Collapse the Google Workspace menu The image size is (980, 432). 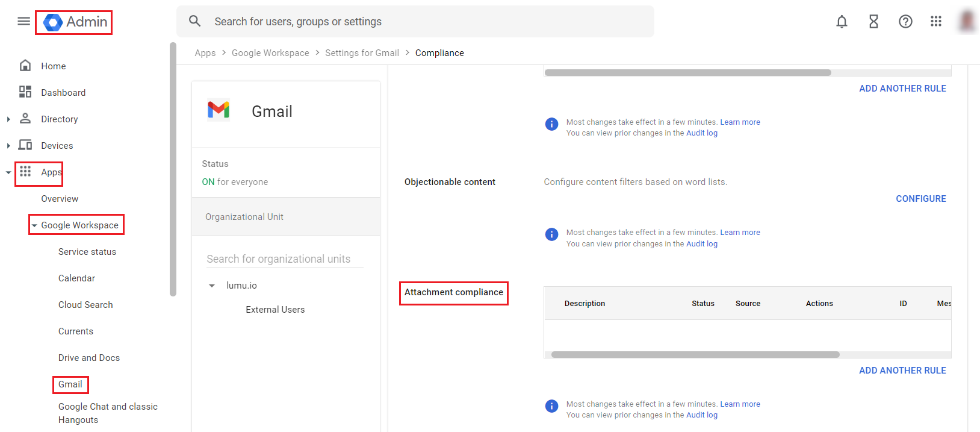point(34,225)
